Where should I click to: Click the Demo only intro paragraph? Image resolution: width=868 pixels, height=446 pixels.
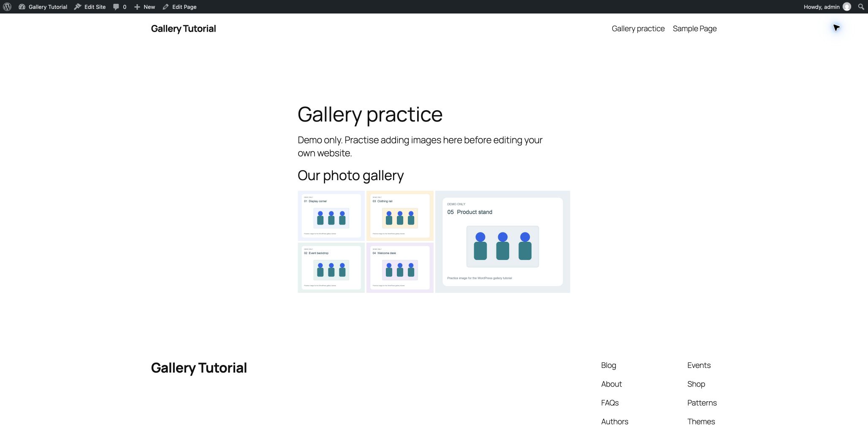point(420,146)
